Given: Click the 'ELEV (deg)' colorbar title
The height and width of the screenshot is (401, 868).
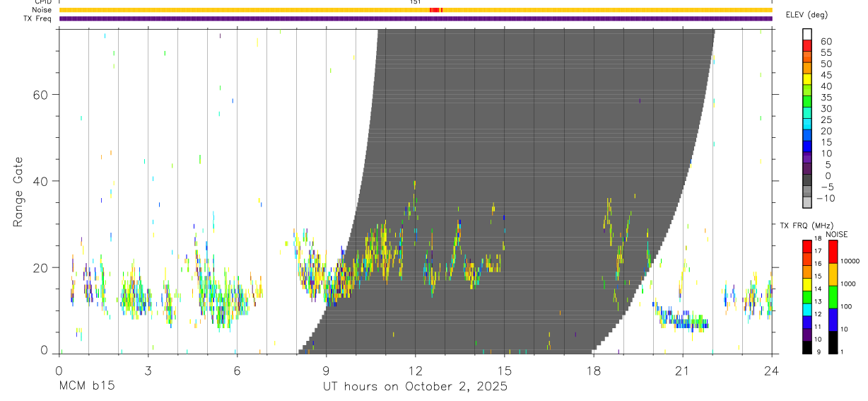Looking at the screenshot, I should click(x=807, y=15).
